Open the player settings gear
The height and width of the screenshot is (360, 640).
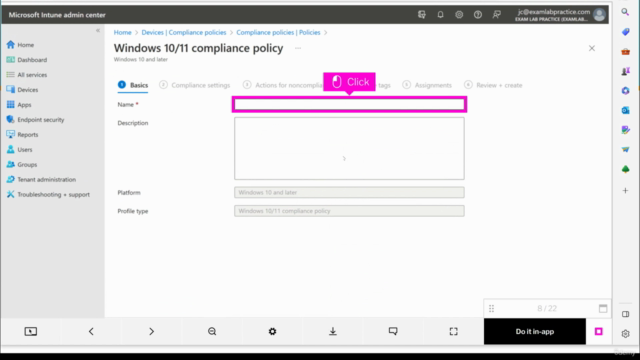coord(272,331)
